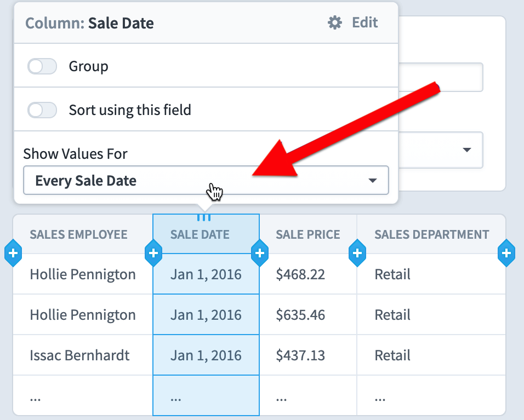
Task: Click the text input field behind popup
Action: point(441,77)
